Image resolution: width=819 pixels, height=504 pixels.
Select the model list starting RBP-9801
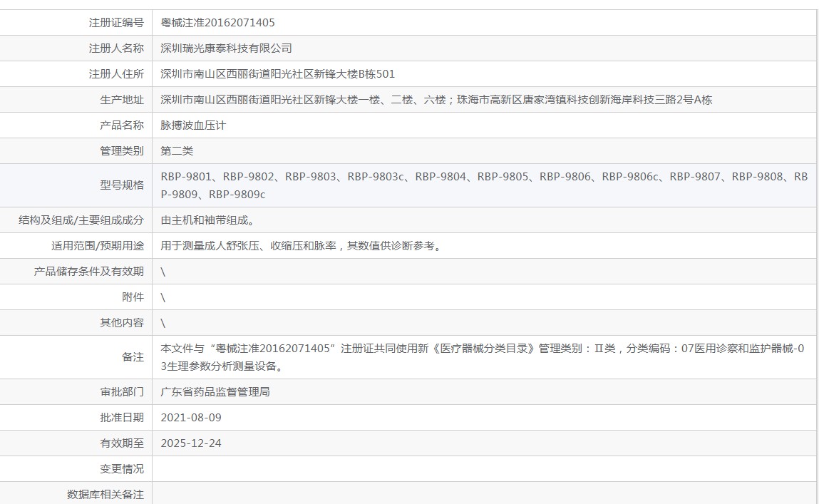(x=484, y=185)
